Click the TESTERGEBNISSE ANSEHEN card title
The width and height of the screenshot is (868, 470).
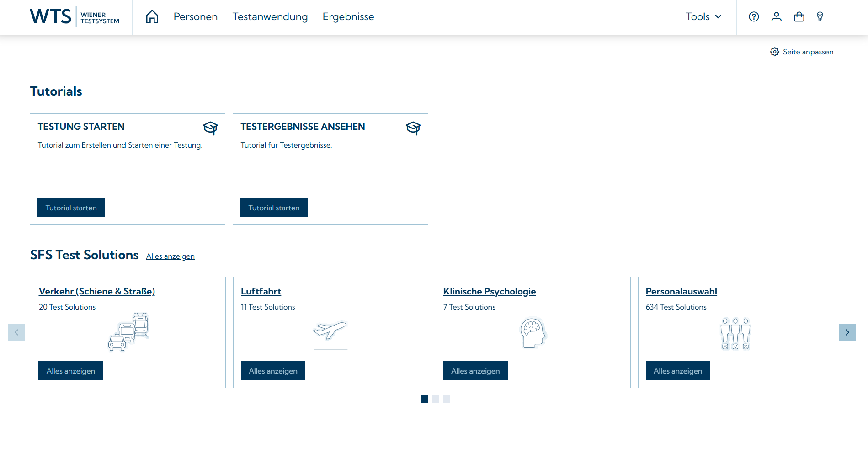pos(303,127)
